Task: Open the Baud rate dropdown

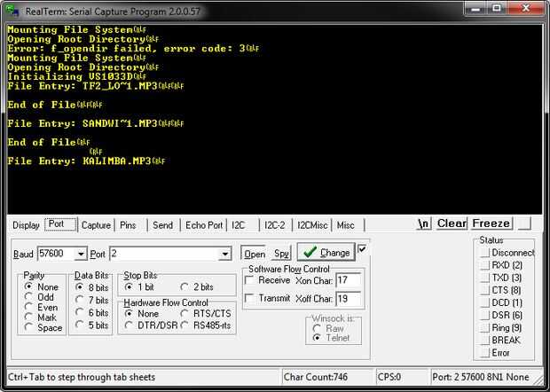Action: (x=81, y=254)
